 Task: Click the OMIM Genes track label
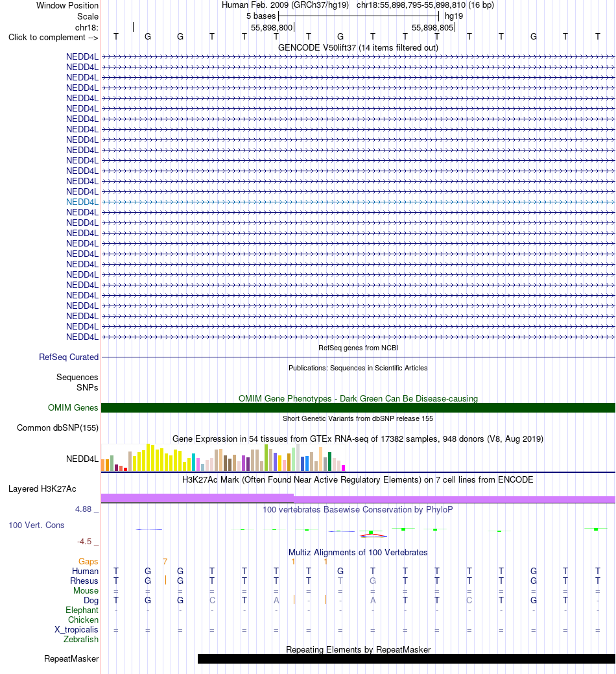[73, 407]
